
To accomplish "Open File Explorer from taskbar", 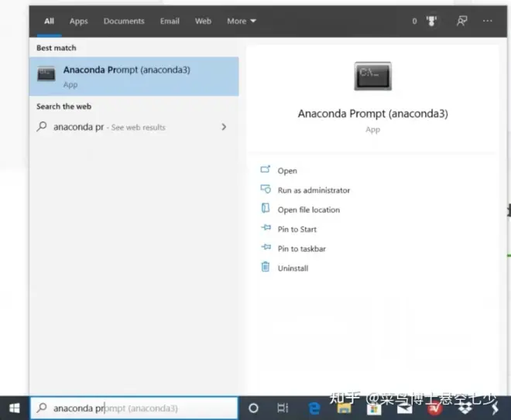I will 344,408.
